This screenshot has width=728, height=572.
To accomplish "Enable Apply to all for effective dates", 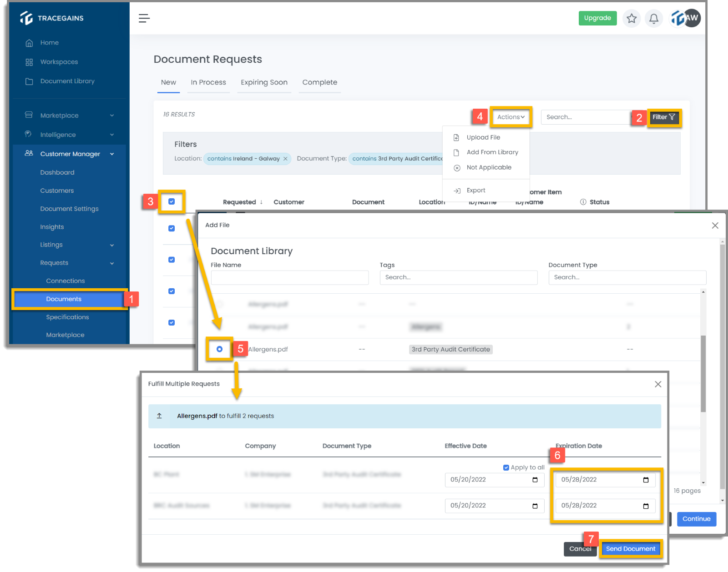I will [x=506, y=467].
